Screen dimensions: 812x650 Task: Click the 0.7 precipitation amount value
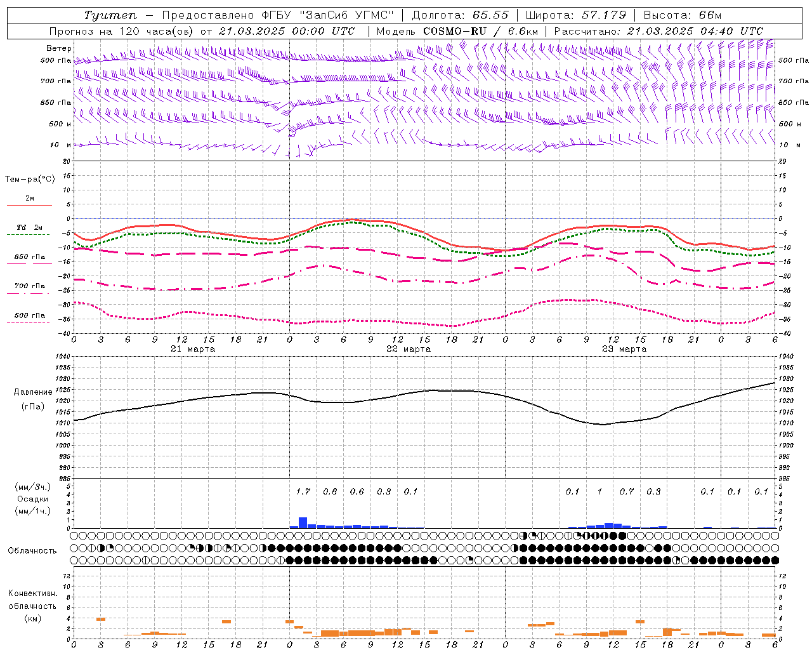(x=627, y=492)
